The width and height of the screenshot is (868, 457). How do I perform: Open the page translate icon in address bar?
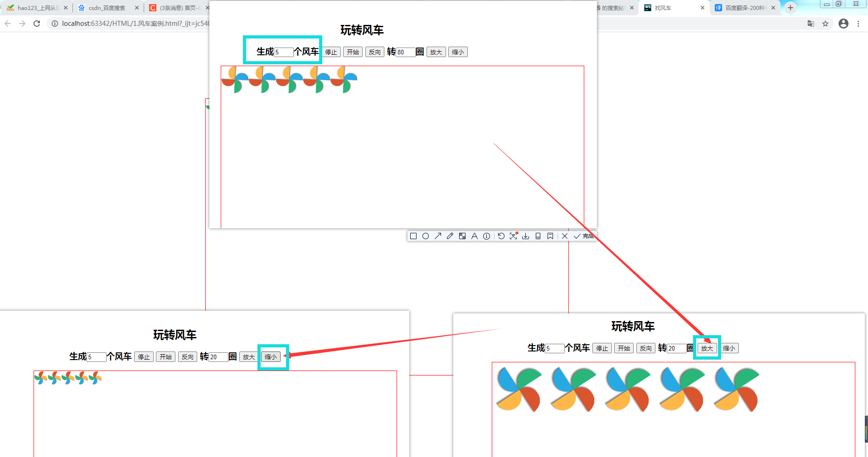coord(810,23)
